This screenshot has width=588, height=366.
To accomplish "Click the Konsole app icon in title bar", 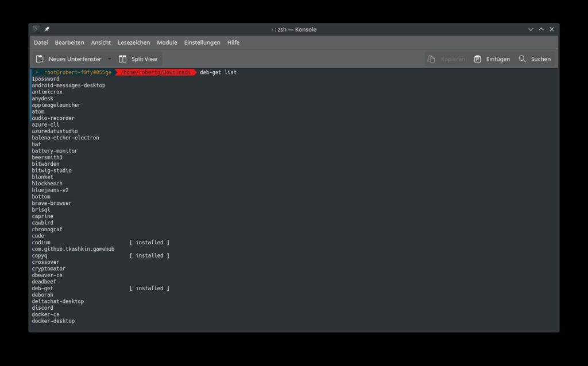I will [x=36, y=29].
